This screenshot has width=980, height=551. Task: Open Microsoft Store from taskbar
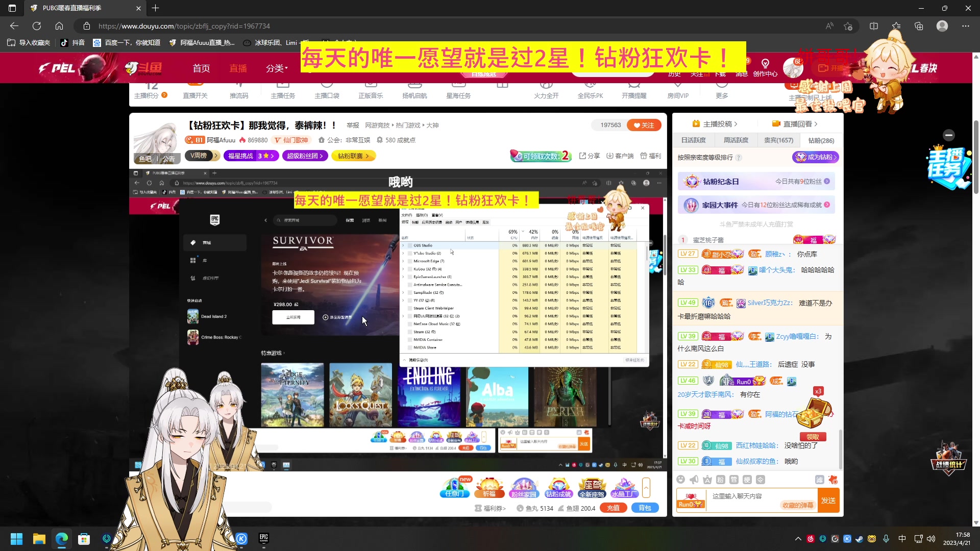pyautogui.click(x=84, y=539)
